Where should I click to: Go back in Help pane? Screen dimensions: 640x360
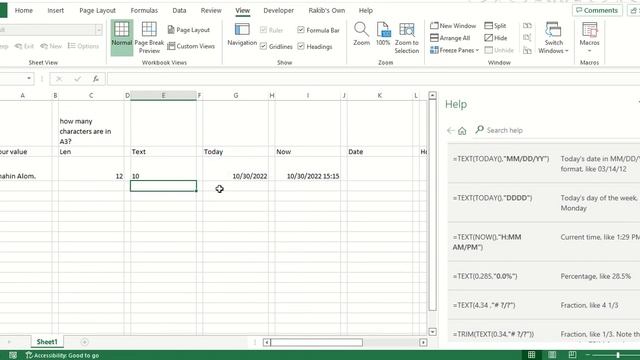coord(450,131)
